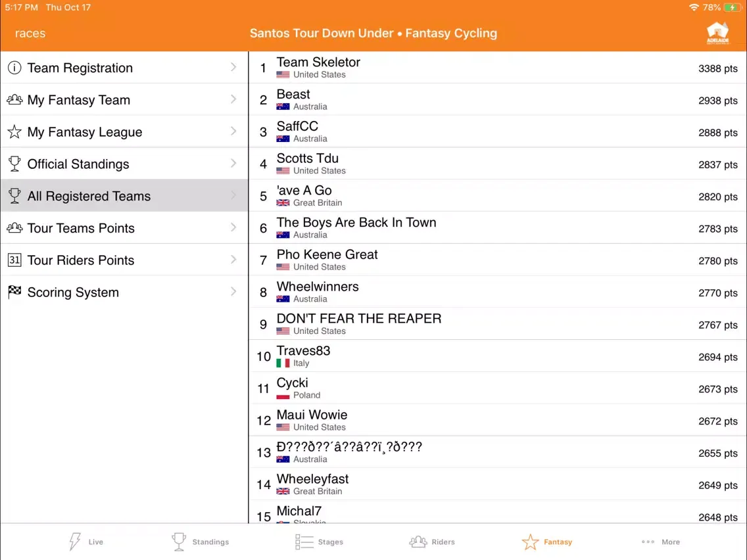Viewport: 747px width, 560px height.
Task: Click the 3388 pts score
Action: (x=718, y=68)
